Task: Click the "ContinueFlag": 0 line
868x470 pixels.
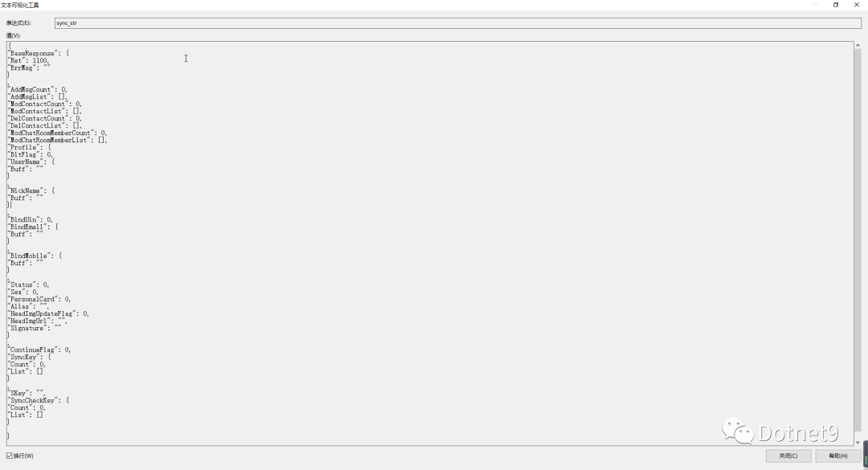Action: (x=39, y=349)
